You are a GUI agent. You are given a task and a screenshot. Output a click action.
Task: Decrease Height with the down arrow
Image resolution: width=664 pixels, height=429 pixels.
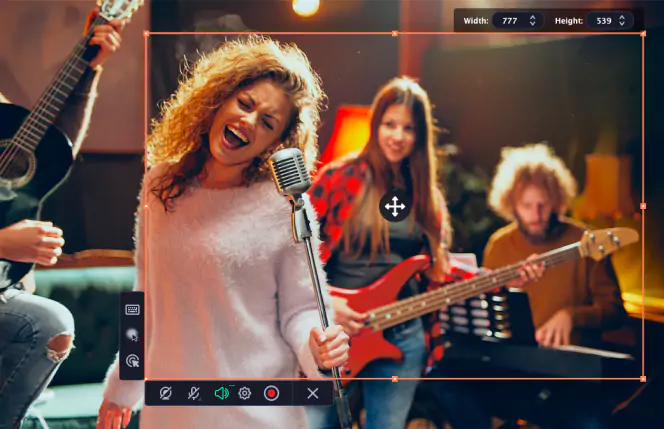click(x=622, y=24)
